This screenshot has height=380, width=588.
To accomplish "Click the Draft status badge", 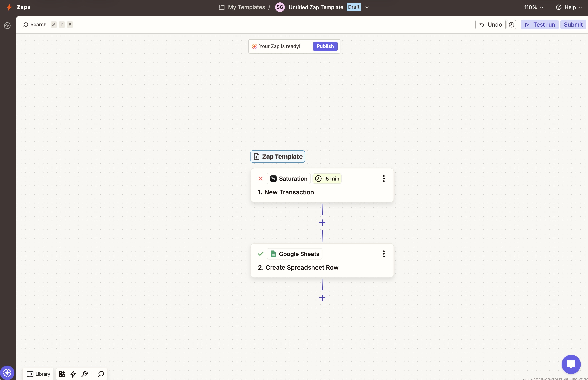I will tap(353, 7).
